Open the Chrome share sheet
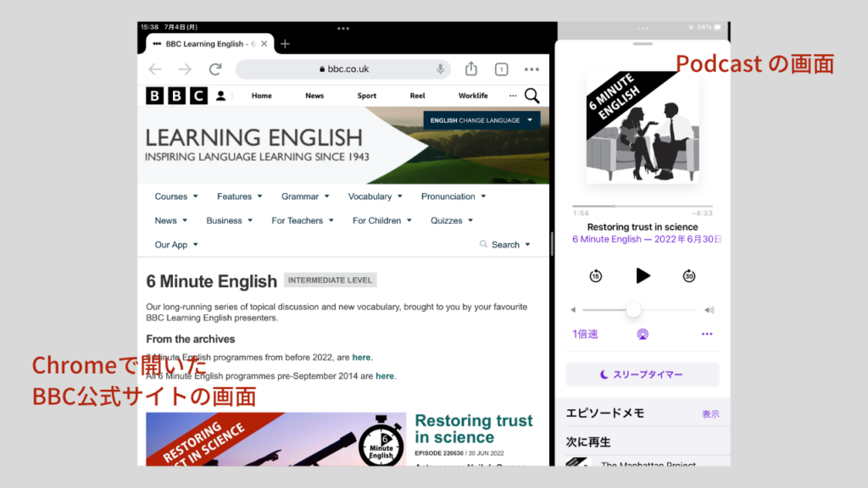The width and height of the screenshot is (868, 488). tap(471, 69)
